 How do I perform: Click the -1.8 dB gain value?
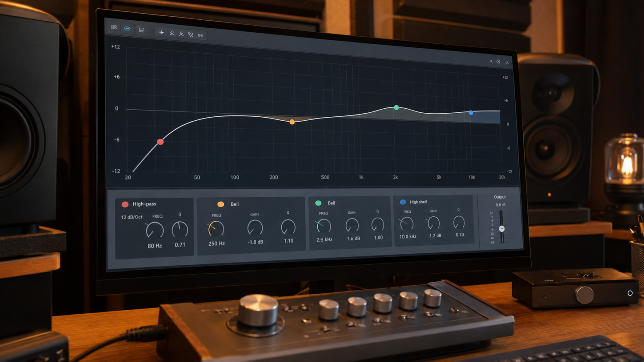[x=255, y=242]
